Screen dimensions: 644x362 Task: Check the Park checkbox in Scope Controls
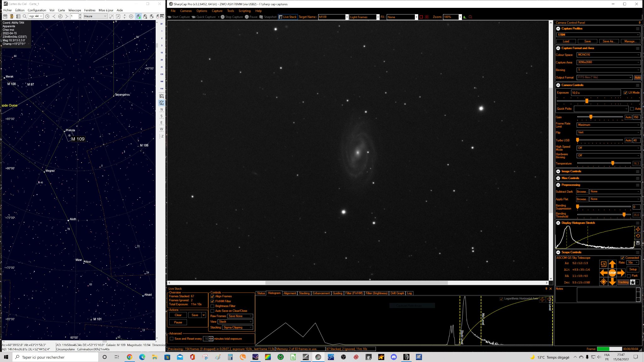point(628,276)
